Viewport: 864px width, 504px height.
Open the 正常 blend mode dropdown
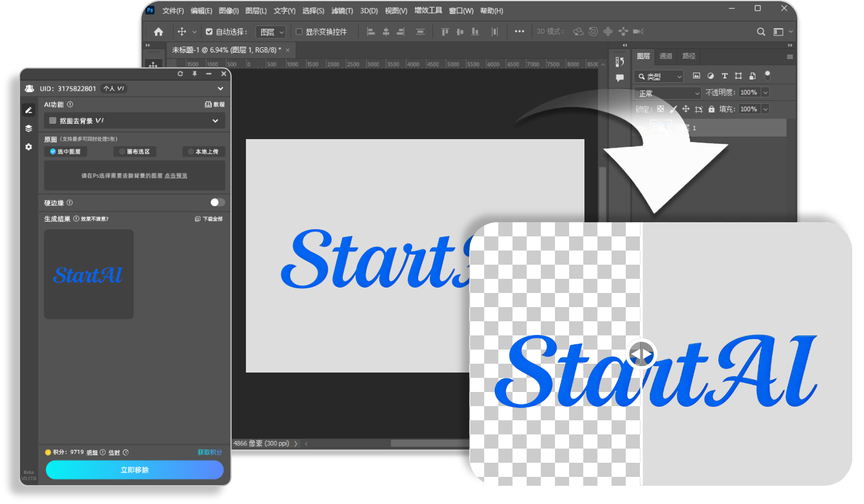click(668, 93)
